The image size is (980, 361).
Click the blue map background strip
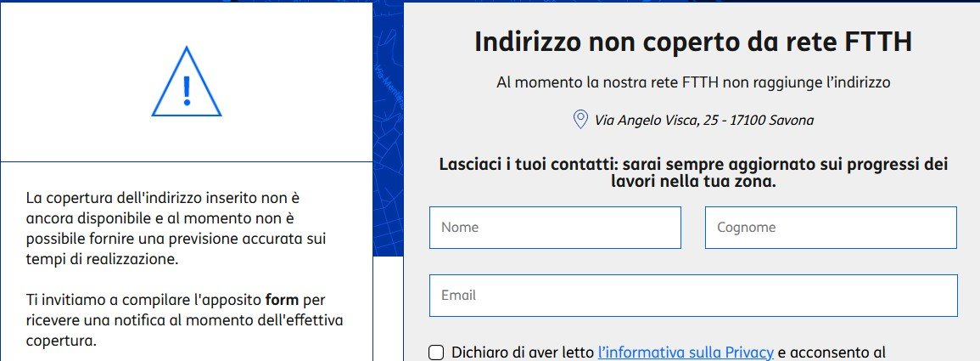388,127
